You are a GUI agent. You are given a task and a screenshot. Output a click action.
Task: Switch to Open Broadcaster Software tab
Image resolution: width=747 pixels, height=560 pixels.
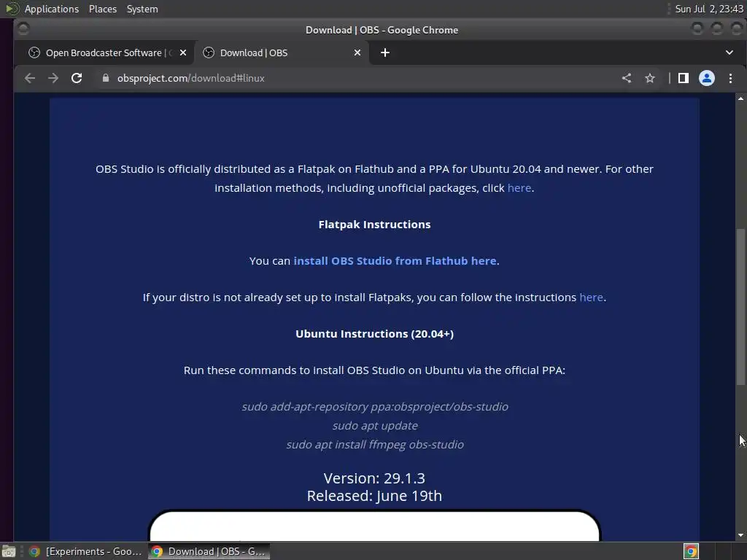coord(104,52)
